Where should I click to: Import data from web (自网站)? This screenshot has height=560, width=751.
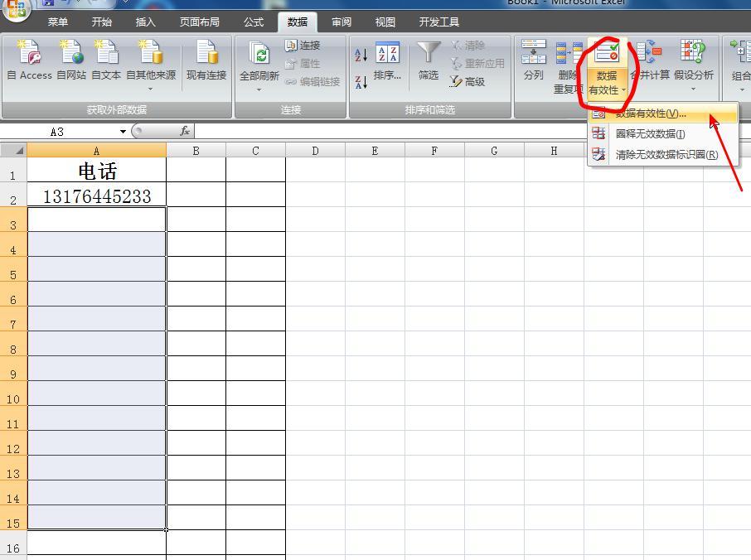(x=71, y=60)
